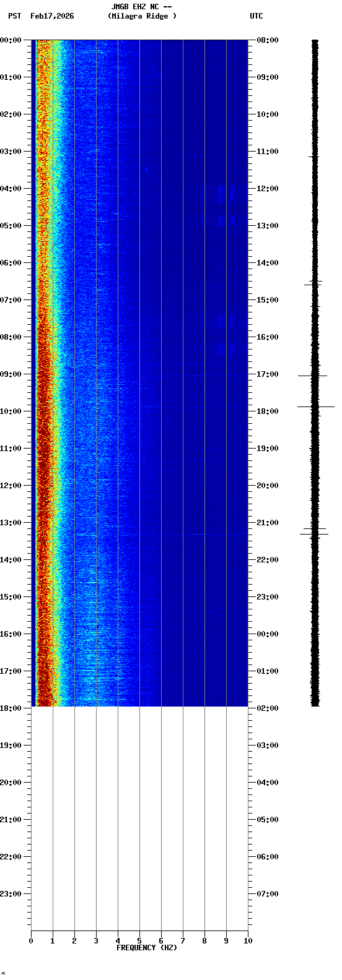The image size is (342, 980).
Task: Pick the '5' frequency axis tick label
Action: (139, 941)
